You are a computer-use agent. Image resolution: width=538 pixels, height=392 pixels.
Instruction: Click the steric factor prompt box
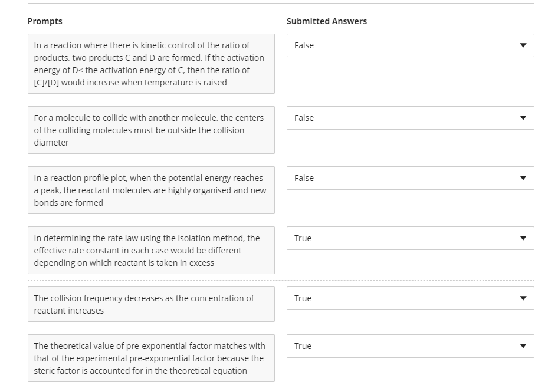click(x=150, y=358)
